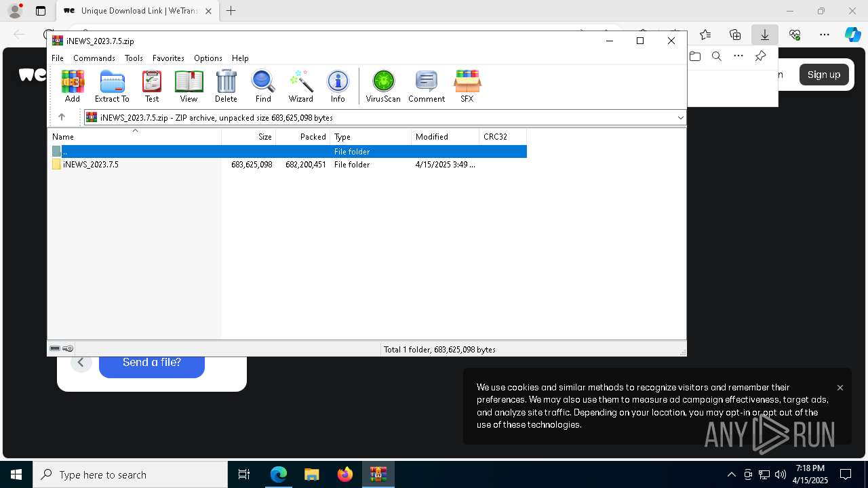Open File Explorer from the taskbar

(311, 474)
